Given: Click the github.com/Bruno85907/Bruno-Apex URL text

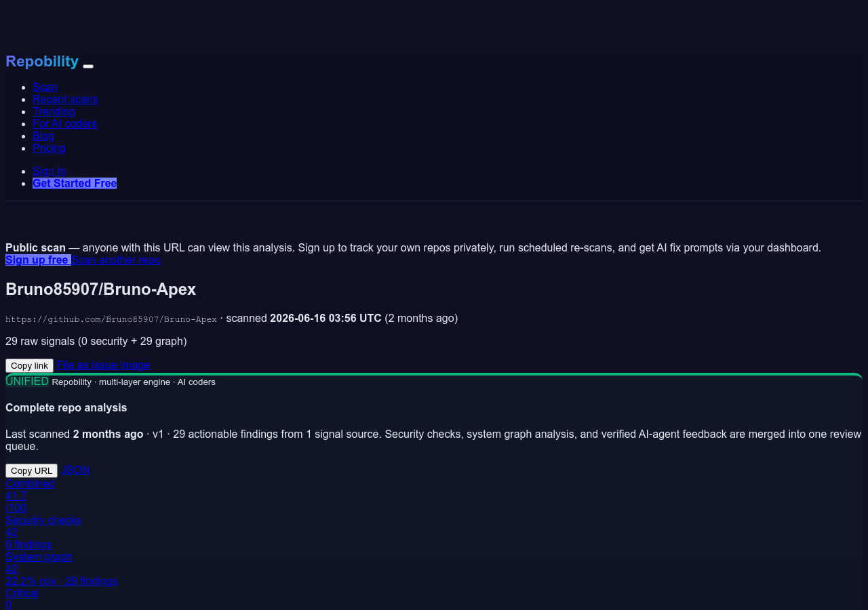Looking at the screenshot, I should tap(111, 319).
